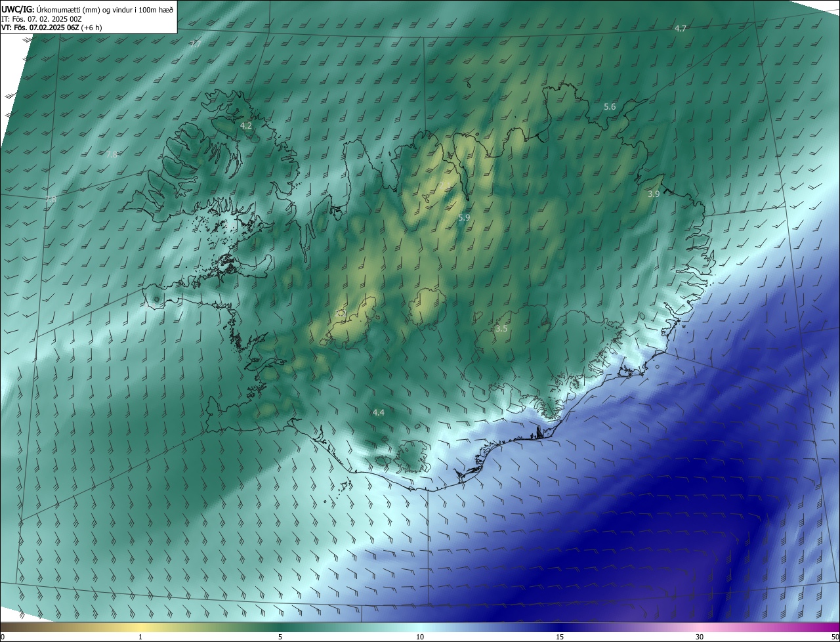Click the 4.2 value over the Westfjords

246,125
